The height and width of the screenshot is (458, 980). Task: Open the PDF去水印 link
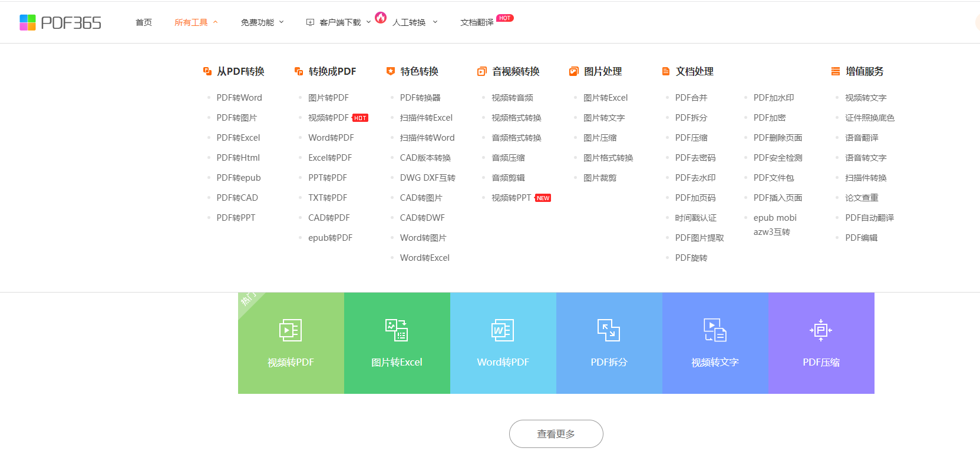695,178
